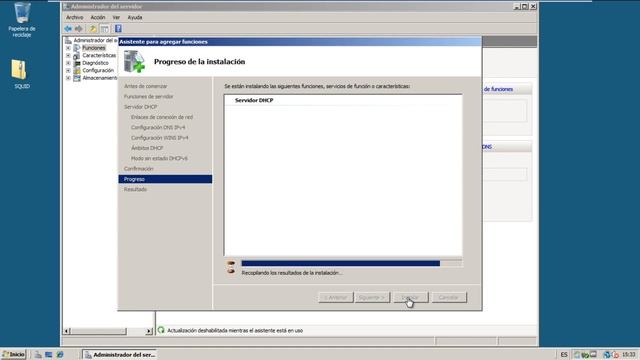Click the up-folder toolbar icon

(93, 29)
